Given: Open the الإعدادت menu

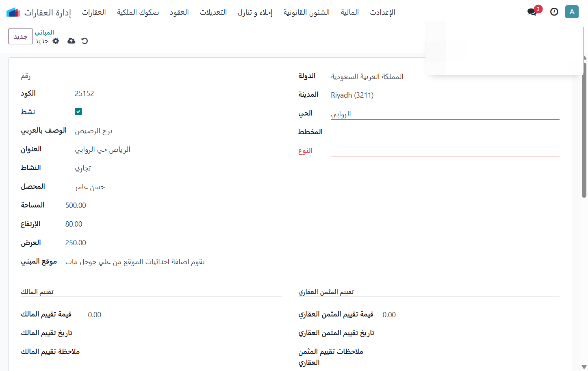Looking at the screenshot, I should click(x=382, y=12).
